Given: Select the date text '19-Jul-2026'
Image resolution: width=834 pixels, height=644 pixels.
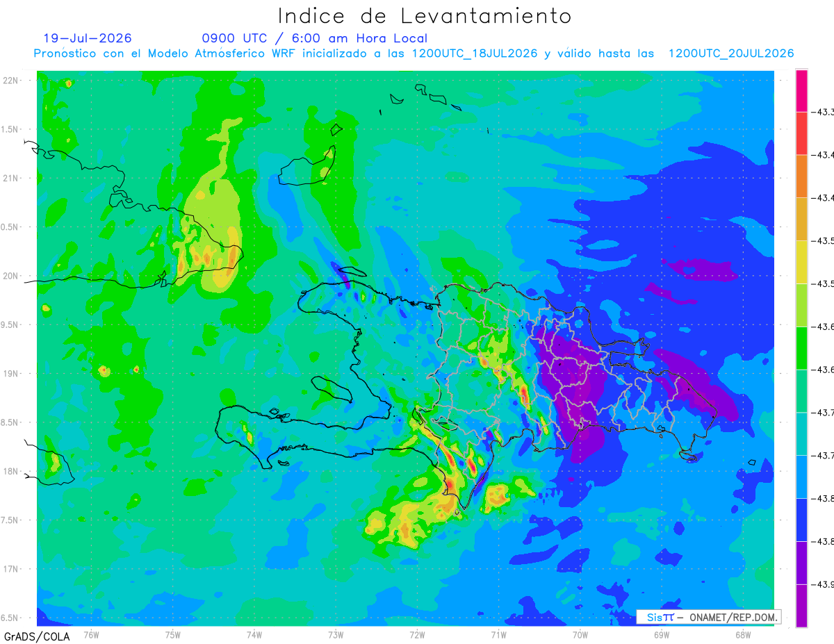Looking at the screenshot, I should coord(88,38).
